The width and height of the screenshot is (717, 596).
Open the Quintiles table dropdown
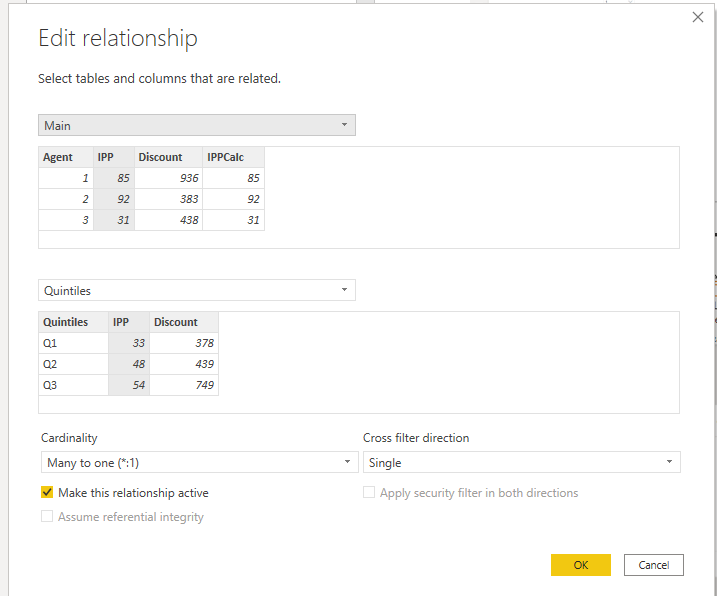click(x=197, y=290)
